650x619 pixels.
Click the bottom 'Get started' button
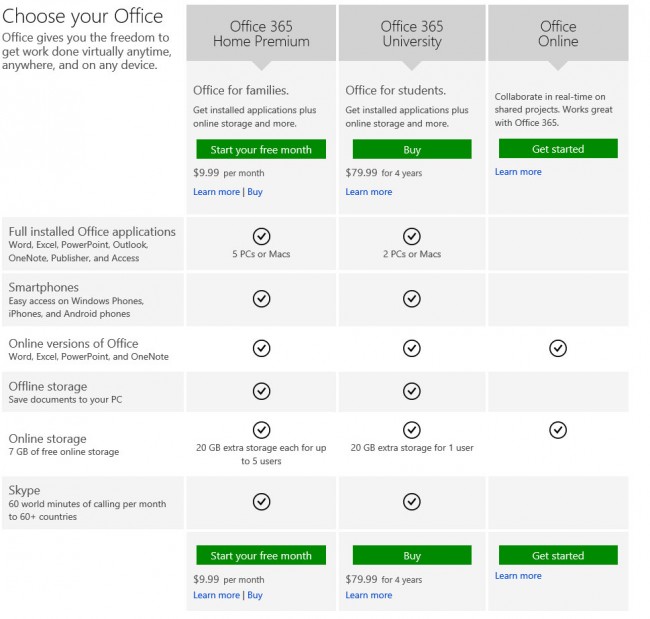(558, 555)
